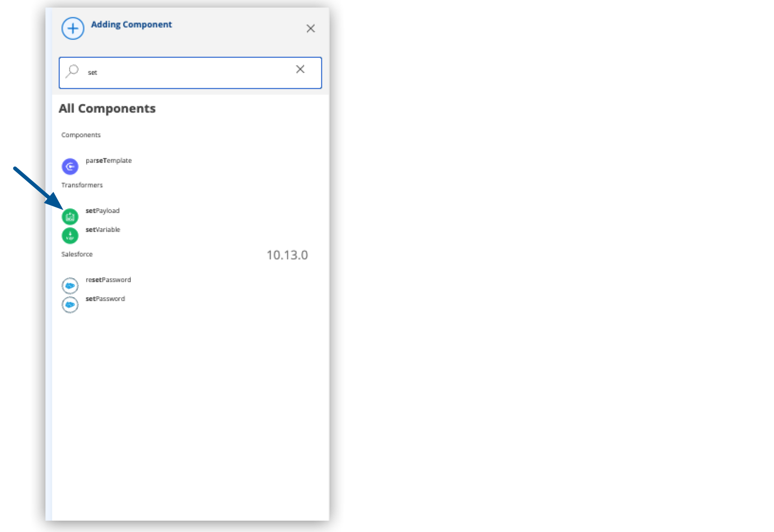The height and width of the screenshot is (532, 774).
Task: Select setVariable from the Transformers list
Action: click(x=102, y=230)
